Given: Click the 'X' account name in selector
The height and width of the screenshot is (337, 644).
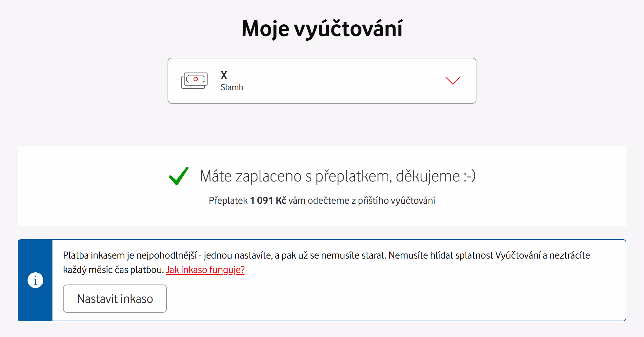Looking at the screenshot, I should point(224,75).
